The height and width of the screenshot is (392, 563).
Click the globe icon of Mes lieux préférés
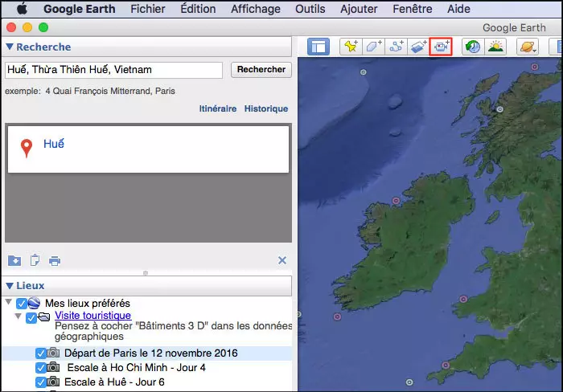(34, 303)
